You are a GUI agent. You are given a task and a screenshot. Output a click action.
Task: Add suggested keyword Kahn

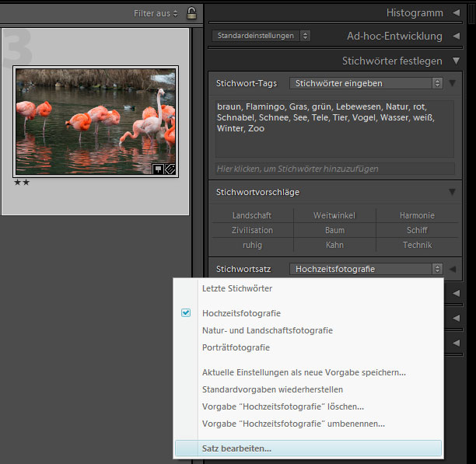pyautogui.click(x=334, y=245)
